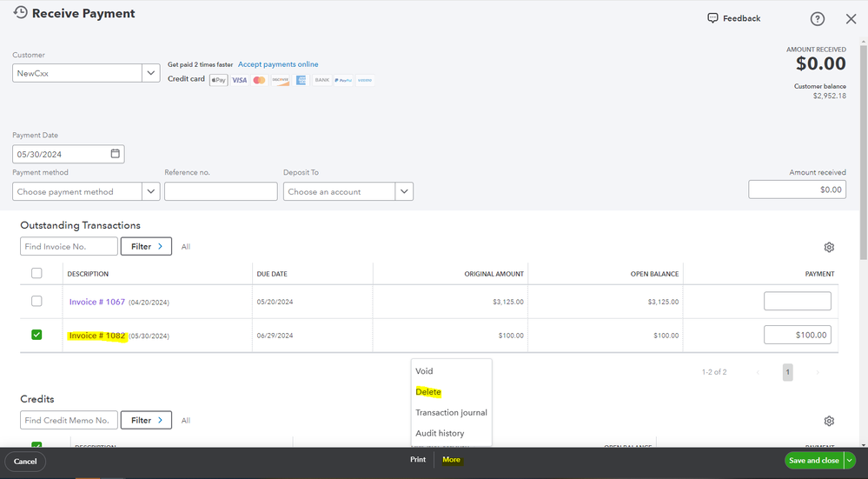Click page 1 pagination button
The width and height of the screenshot is (868, 479).
coord(788,372)
